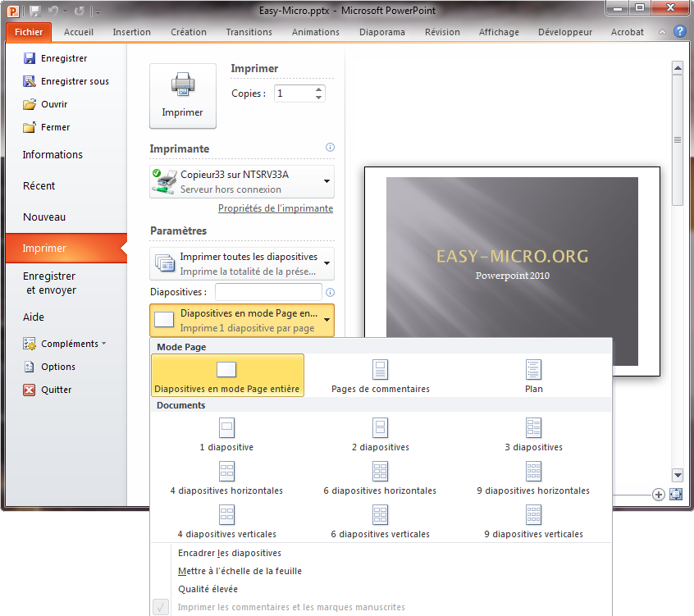Select the Pages de commentaires layout icon
The image size is (694, 616).
click(380, 369)
